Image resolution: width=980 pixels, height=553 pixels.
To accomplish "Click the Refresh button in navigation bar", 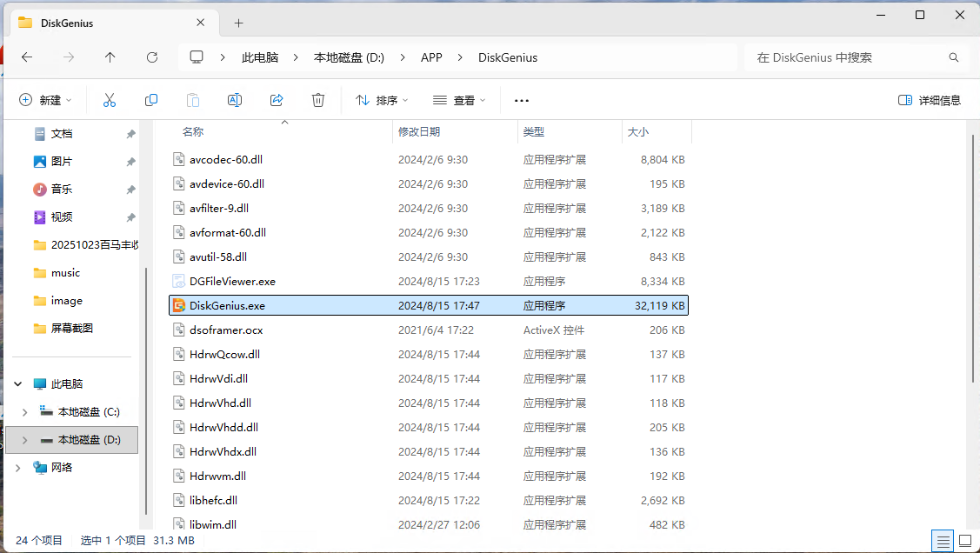I will click(x=152, y=57).
